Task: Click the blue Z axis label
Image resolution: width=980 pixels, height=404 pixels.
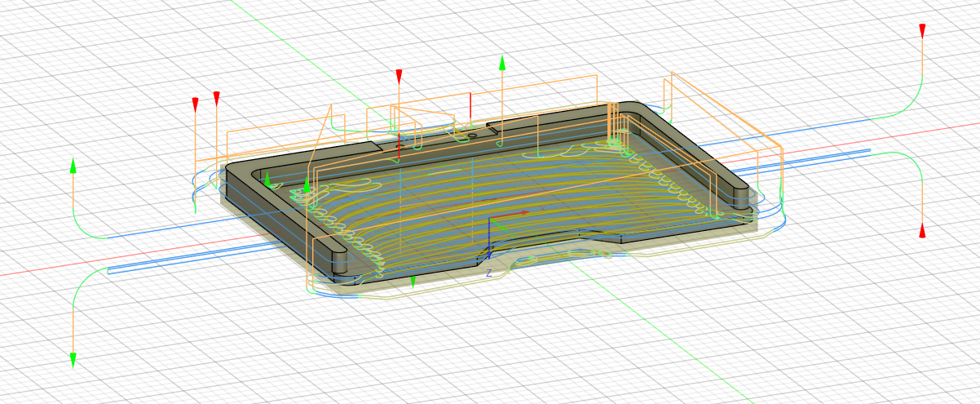Action: click(488, 273)
